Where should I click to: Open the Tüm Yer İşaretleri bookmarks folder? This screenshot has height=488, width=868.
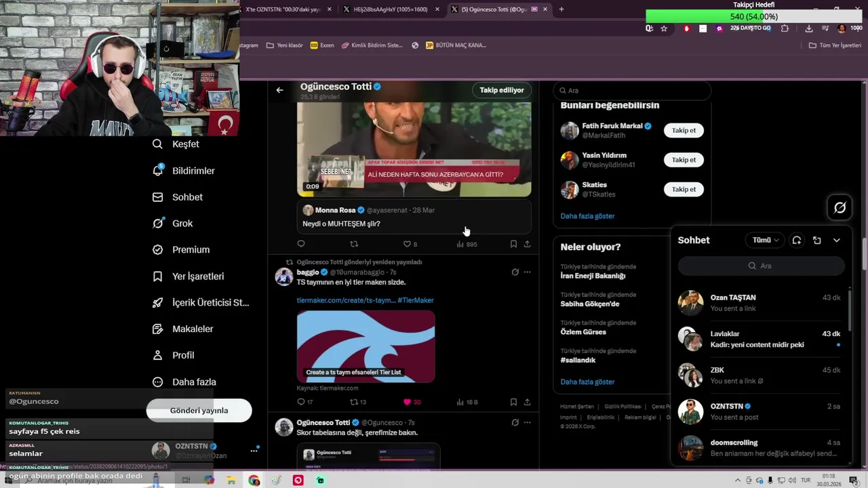[x=835, y=45]
